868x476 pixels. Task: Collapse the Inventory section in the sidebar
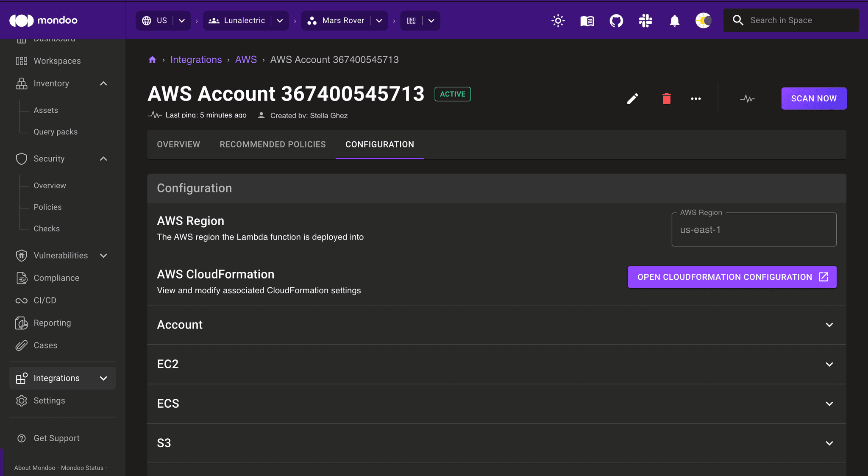[x=103, y=84]
